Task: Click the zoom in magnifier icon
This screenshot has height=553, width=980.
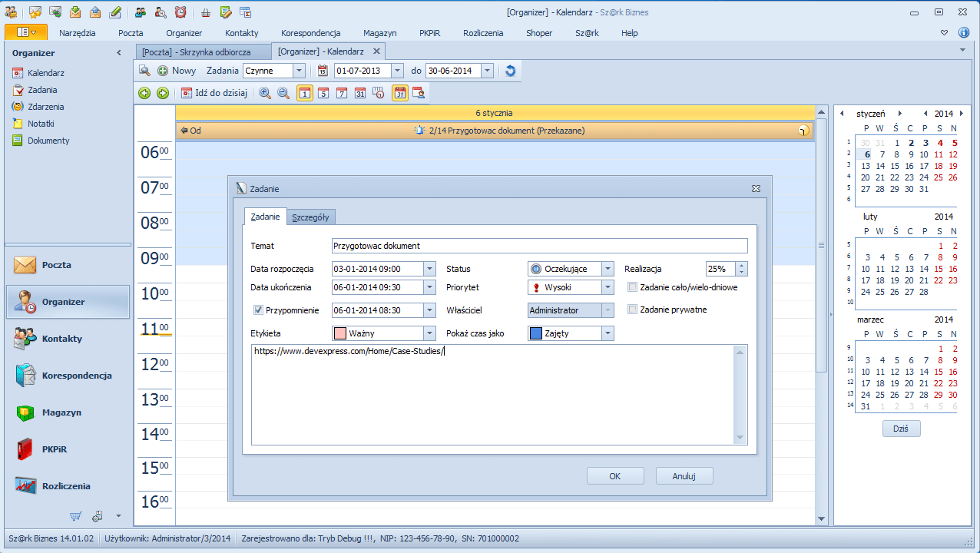Action: [x=265, y=93]
